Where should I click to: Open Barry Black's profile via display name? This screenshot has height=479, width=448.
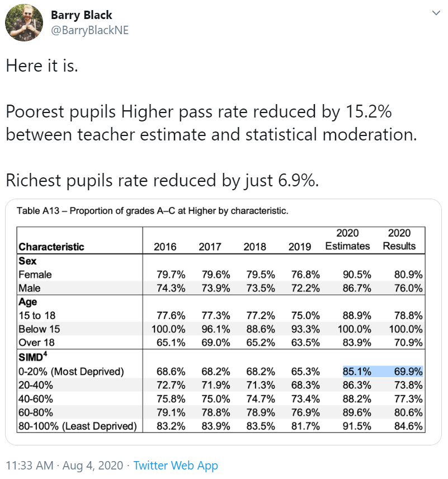click(x=82, y=15)
